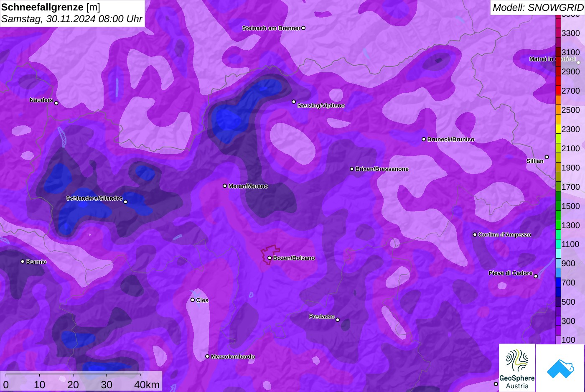Click the 'Modell: SNOWGRID' label
The width and height of the screenshot is (585, 392).
point(538,8)
